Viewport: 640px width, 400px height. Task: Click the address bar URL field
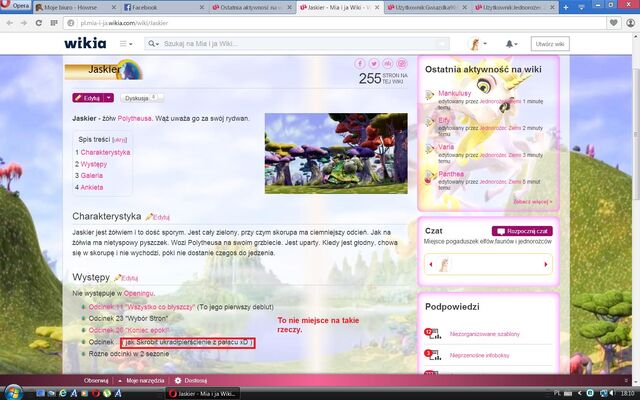[x=335, y=23]
